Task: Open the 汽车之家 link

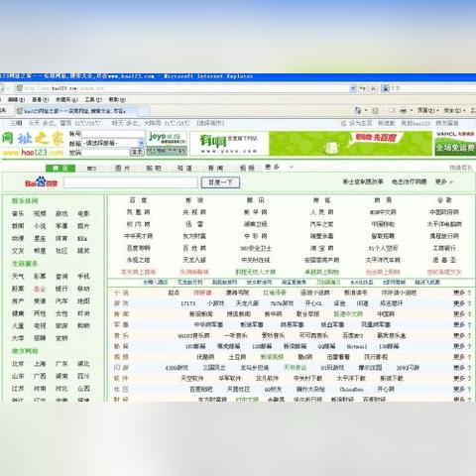Action: click(321, 224)
